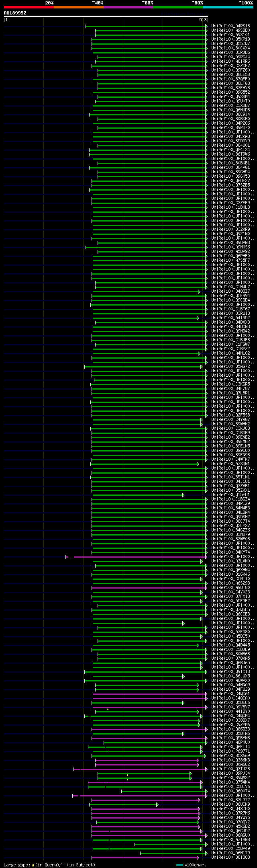Select the UniRef100_B7FHV8 label
The image size is (257, 868).
(x=230, y=88)
